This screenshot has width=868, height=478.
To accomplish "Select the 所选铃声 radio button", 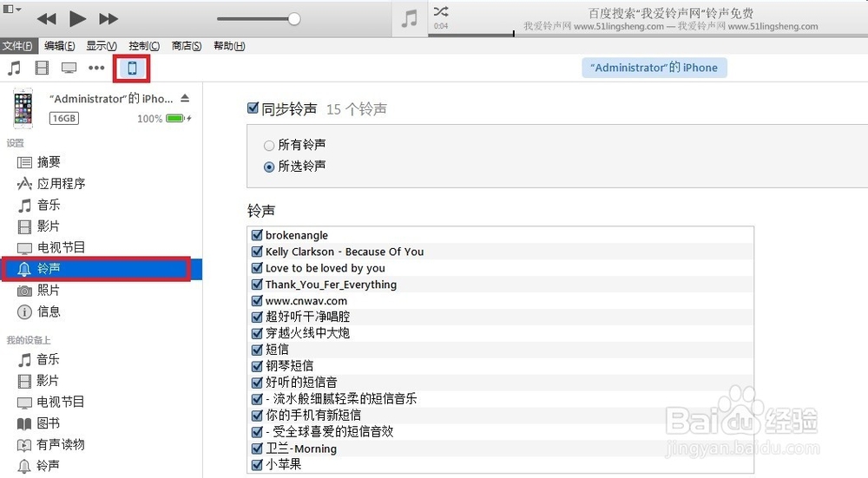I will click(x=269, y=167).
